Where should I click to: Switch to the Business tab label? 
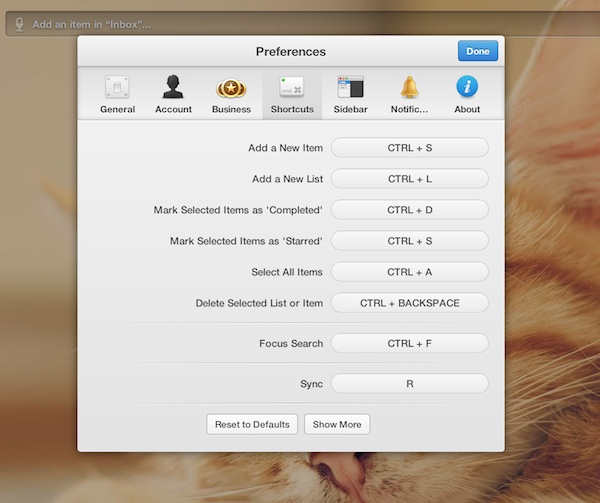[x=232, y=109]
